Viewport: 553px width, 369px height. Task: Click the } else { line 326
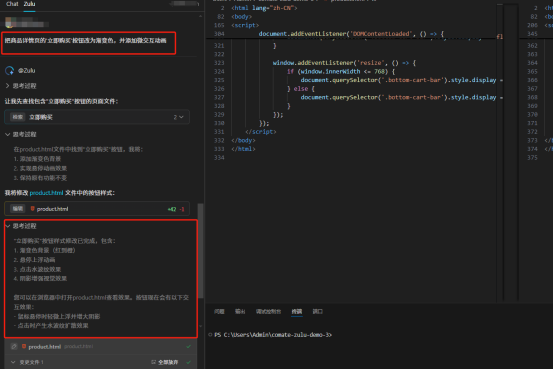point(300,89)
